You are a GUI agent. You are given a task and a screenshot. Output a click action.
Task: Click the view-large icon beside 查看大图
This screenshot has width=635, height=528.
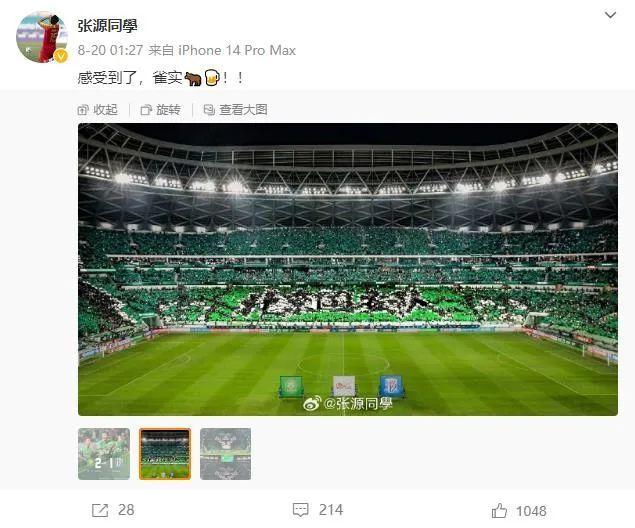[x=209, y=110]
